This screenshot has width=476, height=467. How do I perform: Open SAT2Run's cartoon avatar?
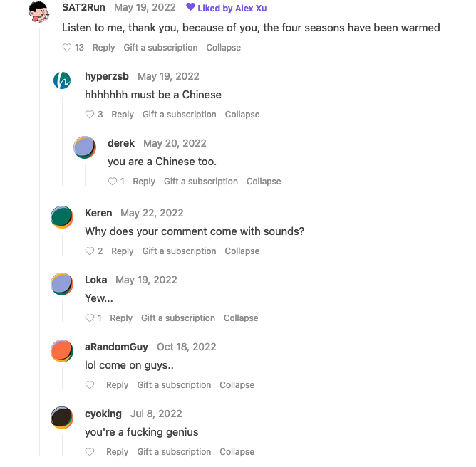pyautogui.click(x=39, y=12)
